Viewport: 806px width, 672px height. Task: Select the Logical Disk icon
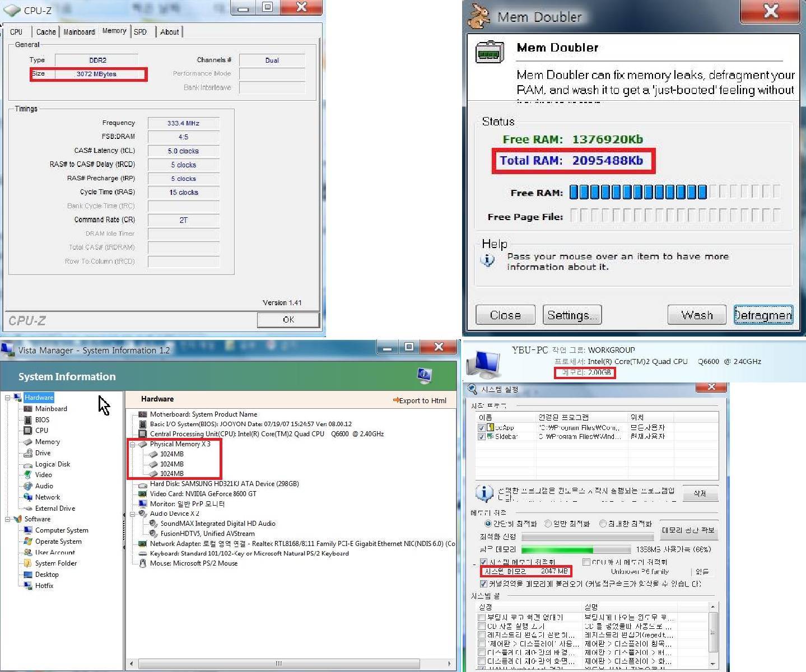[x=27, y=464]
